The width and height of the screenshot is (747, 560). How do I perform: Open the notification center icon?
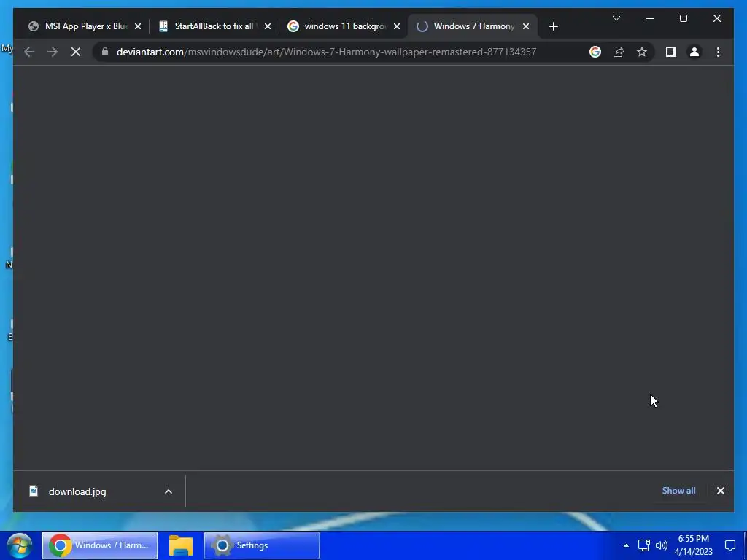coord(729,545)
